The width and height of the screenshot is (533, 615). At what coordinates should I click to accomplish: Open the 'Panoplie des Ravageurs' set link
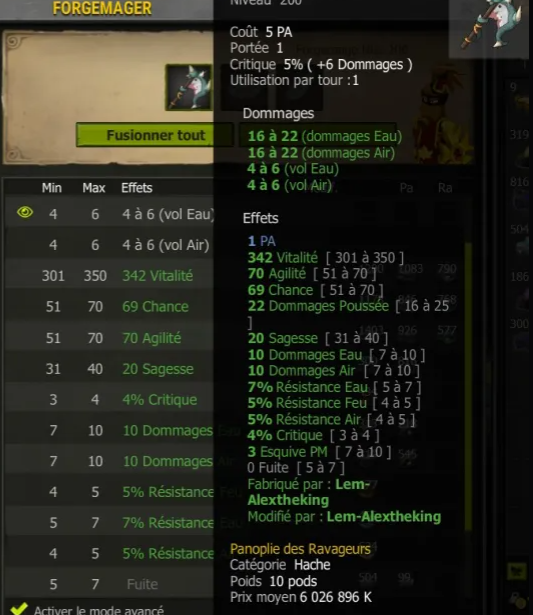click(x=300, y=549)
